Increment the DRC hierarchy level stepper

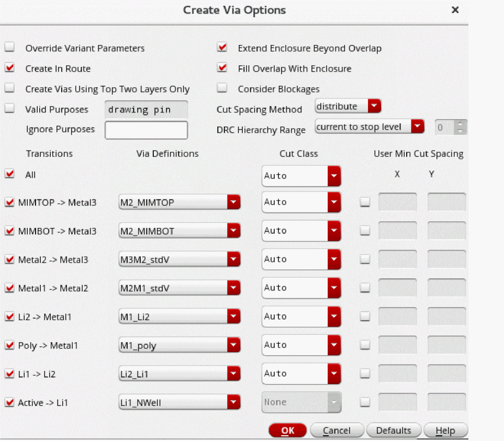(460, 123)
